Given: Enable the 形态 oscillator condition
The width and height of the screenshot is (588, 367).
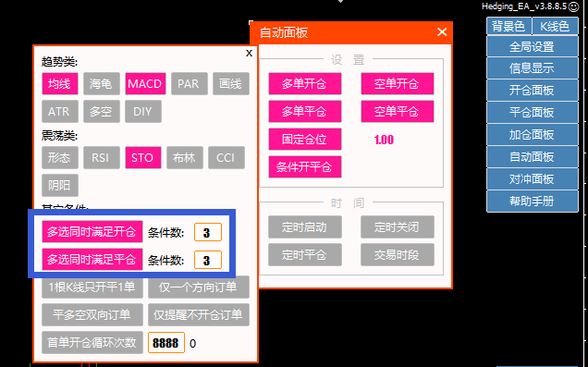Looking at the screenshot, I should pos(60,157).
